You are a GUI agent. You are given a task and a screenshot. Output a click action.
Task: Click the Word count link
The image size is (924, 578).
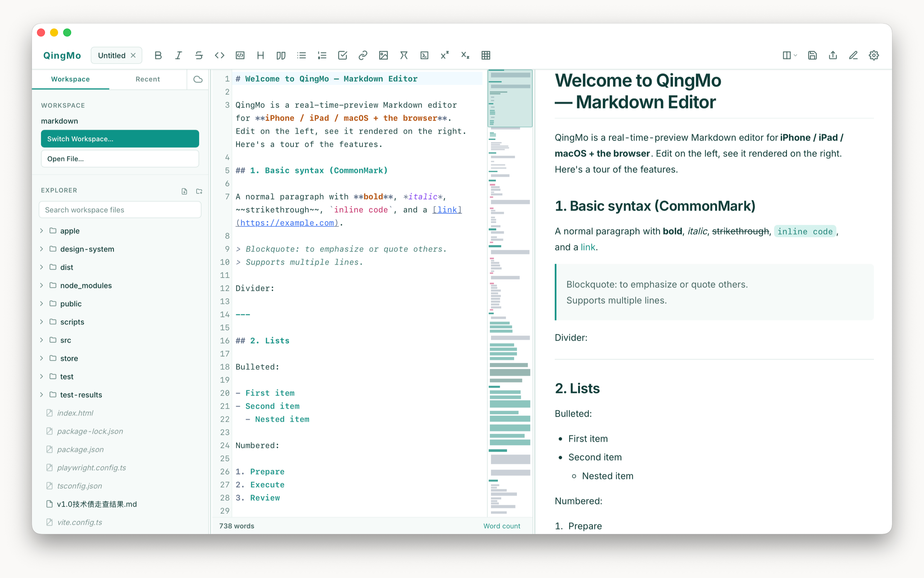[x=502, y=526]
